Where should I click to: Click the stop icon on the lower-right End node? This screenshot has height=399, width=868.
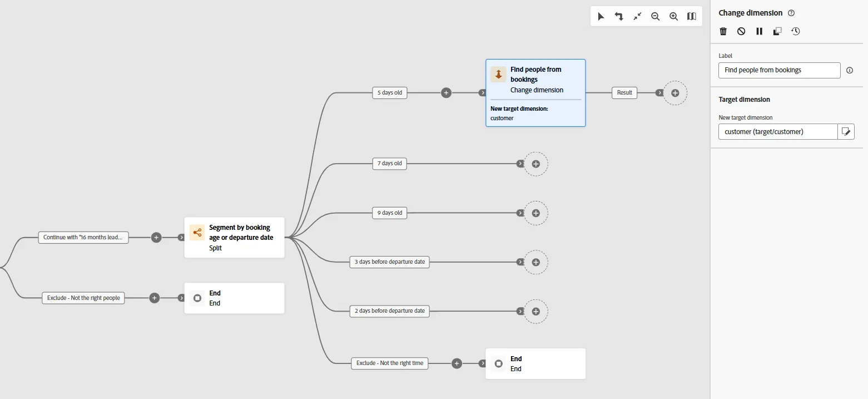(498, 363)
